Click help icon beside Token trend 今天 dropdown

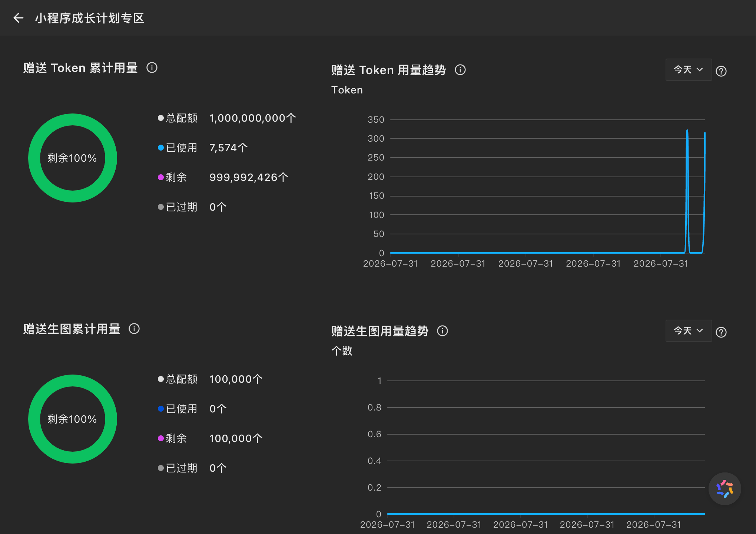721,71
